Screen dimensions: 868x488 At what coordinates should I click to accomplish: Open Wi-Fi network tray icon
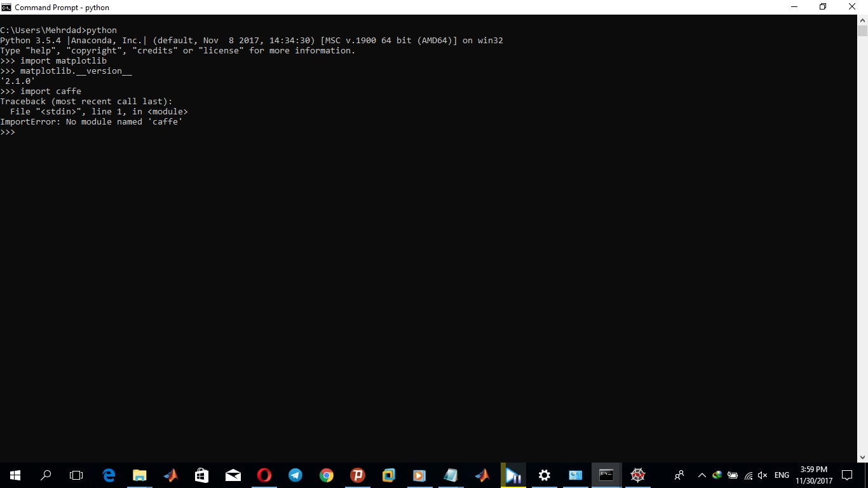pyautogui.click(x=748, y=475)
